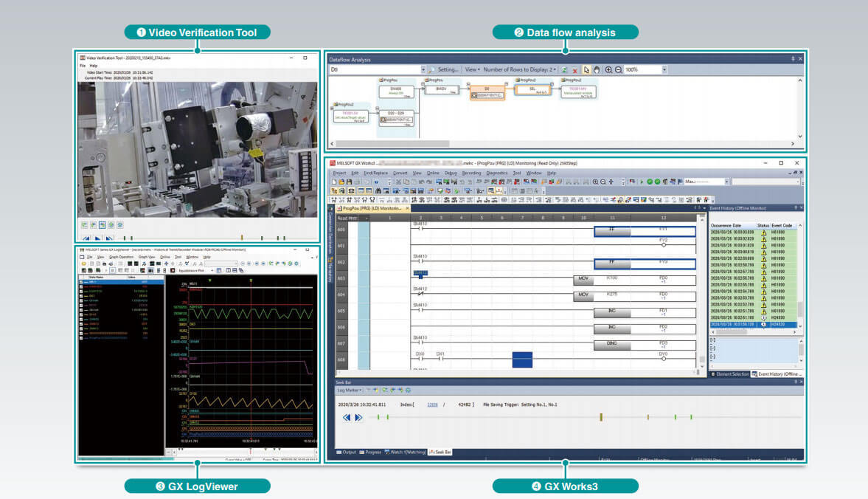Viewport: 868px width, 499px height.
Task: Click the Setting... button in Dataflow Analysis
Action: 448,69
